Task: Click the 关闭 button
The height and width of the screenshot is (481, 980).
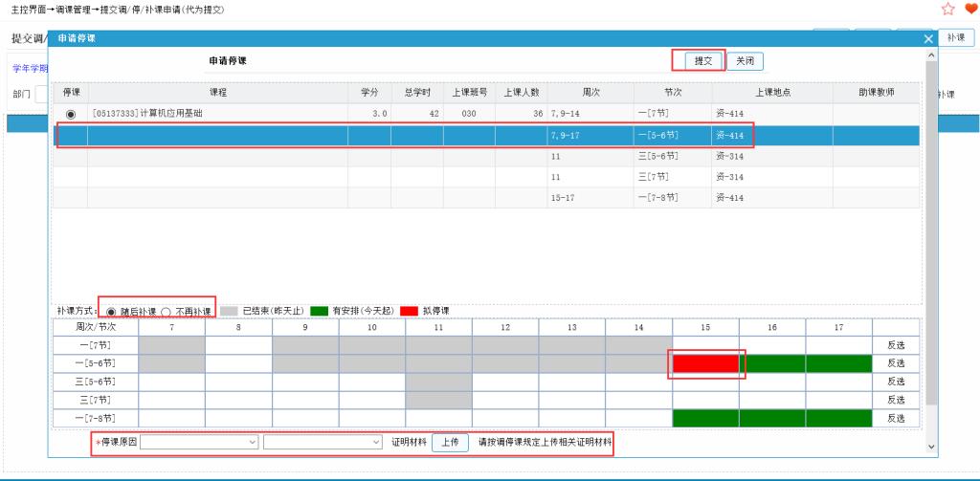Action: click(746, 61)
